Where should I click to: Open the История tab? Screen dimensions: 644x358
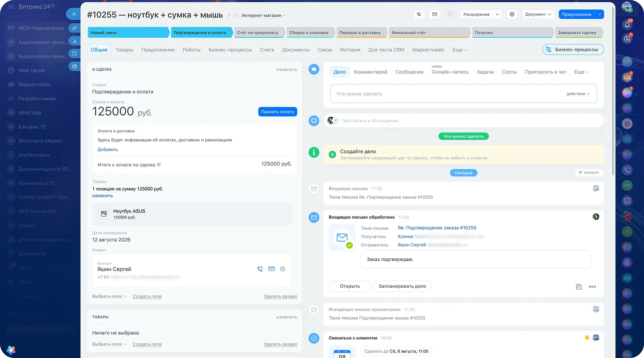pyautogui.click(x=350, y=50)
